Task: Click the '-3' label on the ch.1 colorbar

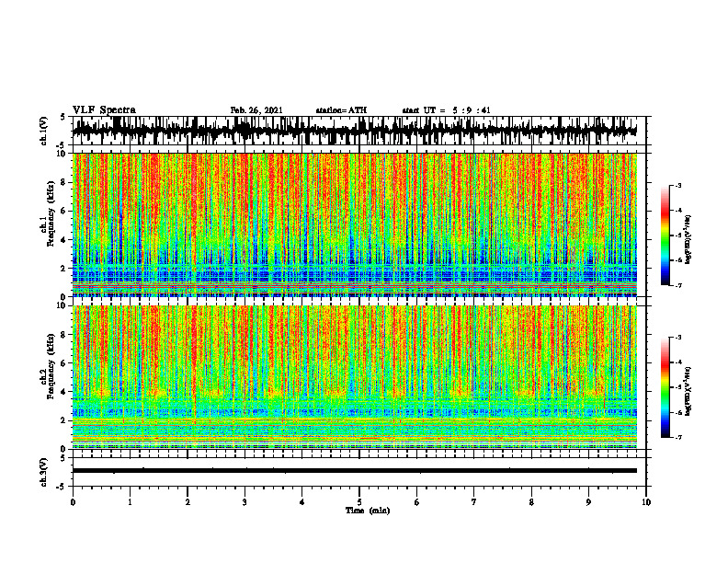Action: (678, 185)
